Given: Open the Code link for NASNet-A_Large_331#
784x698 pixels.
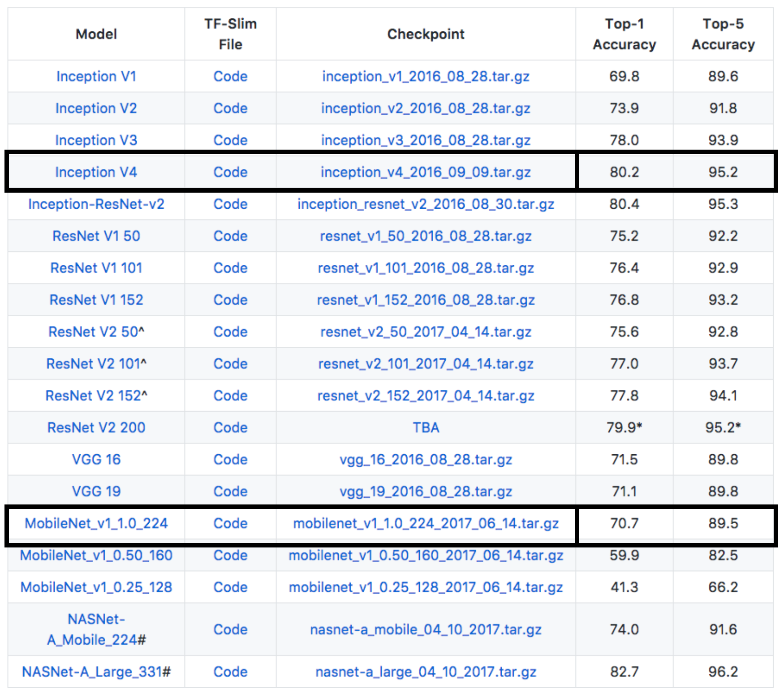Looking at the screenshot, I should coord(230,672).
